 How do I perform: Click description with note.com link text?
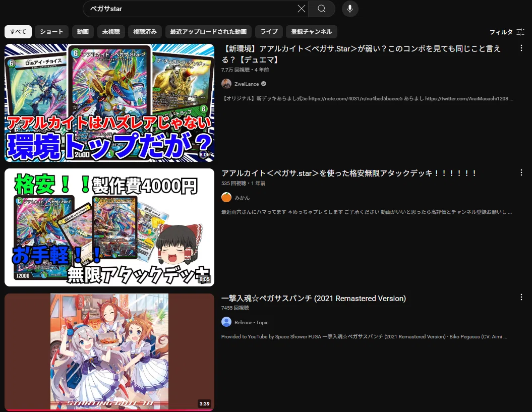(x=367, y=98)
